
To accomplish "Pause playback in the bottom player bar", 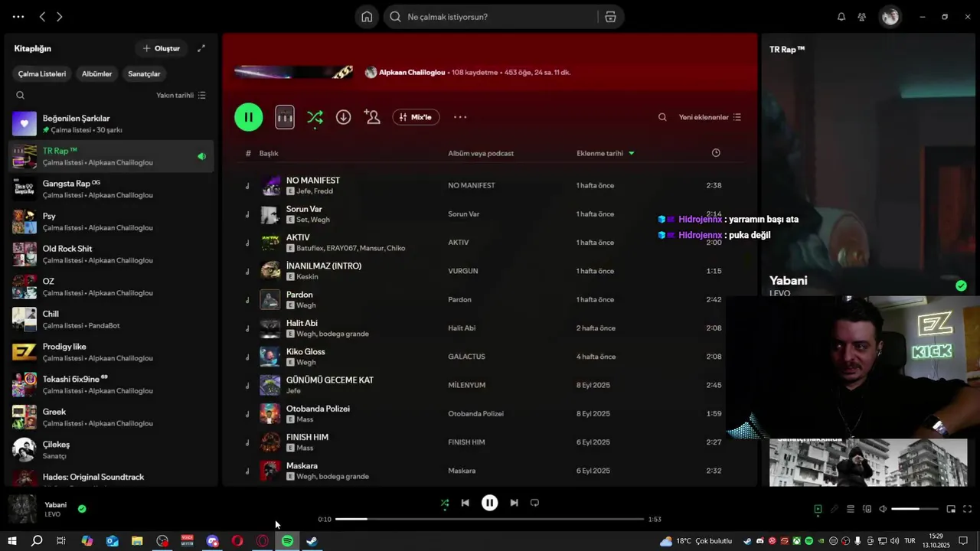I will click(x=489, y=503).
